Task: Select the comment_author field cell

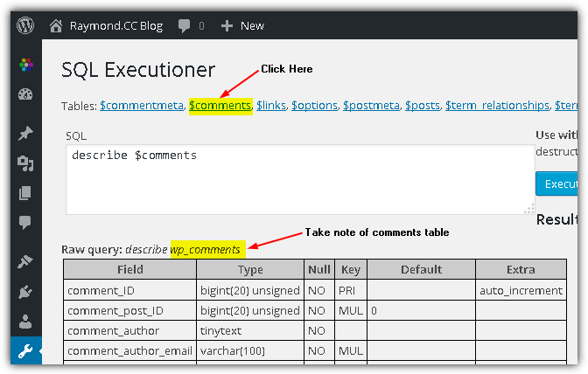Action: tap(129, 331)
